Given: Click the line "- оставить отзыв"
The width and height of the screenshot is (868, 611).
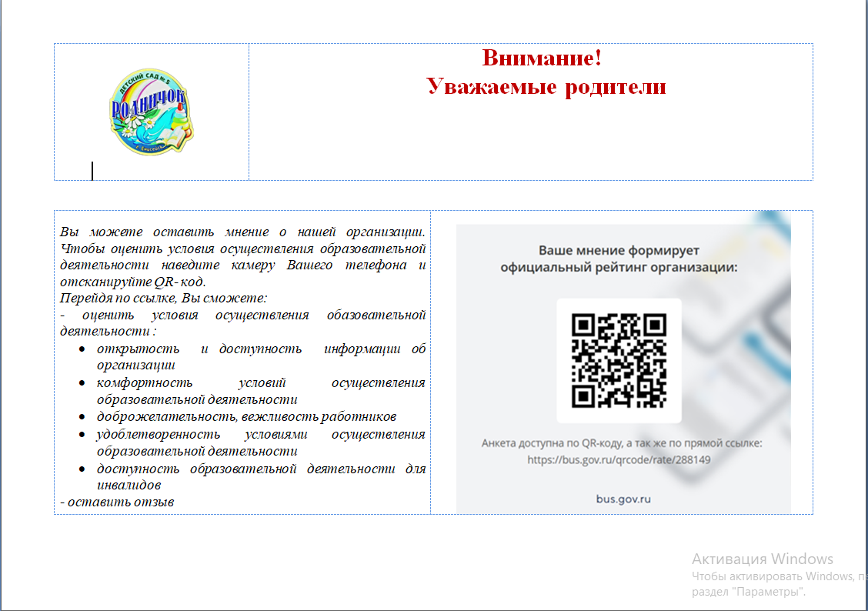Looking at the screenshot, I should [x=117, y=502].
